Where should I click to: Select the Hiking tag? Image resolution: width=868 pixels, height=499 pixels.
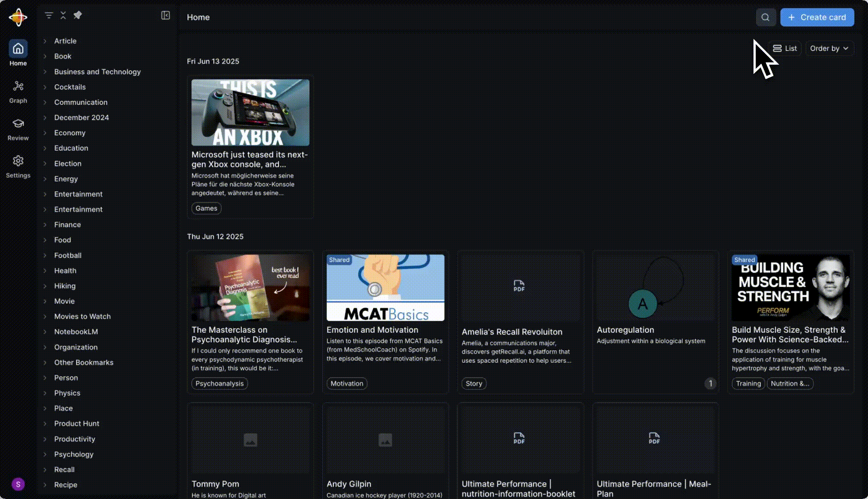click(x=65, y=286)
